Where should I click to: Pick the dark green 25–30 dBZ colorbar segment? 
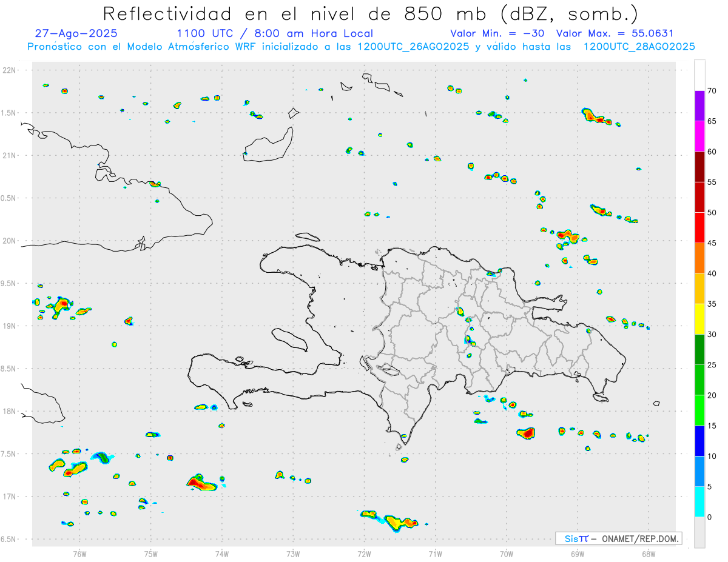point(699,350)
